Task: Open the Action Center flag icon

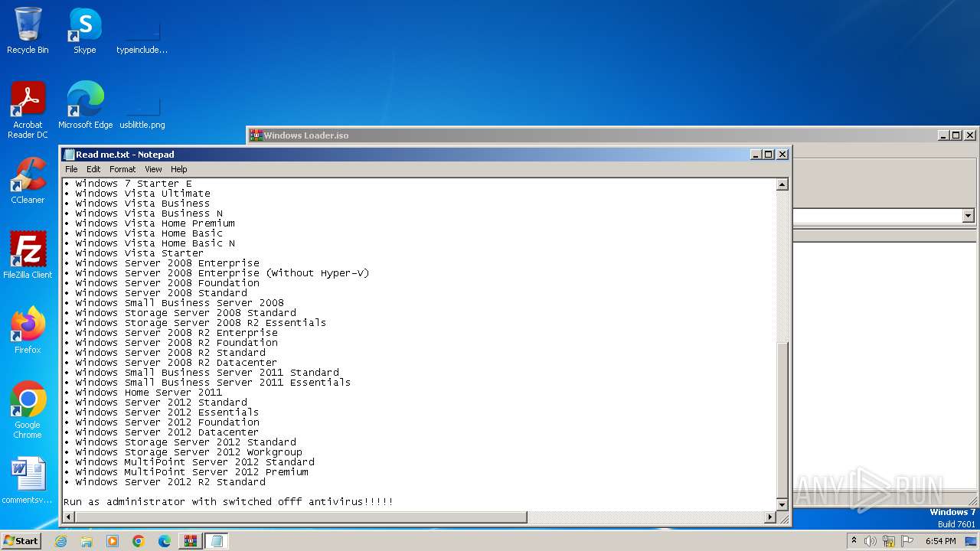Action: click(x=906, y=541)
